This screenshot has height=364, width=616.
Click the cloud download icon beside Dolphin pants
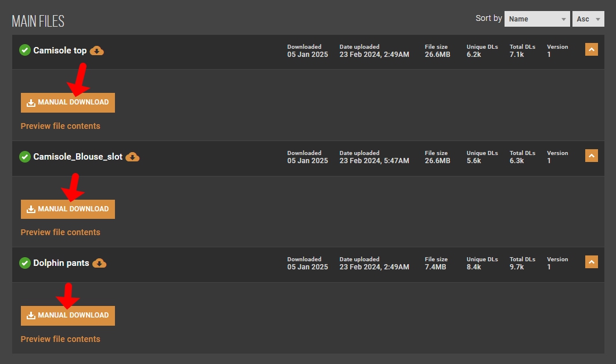pyautogui.click(x=100, y=263)
